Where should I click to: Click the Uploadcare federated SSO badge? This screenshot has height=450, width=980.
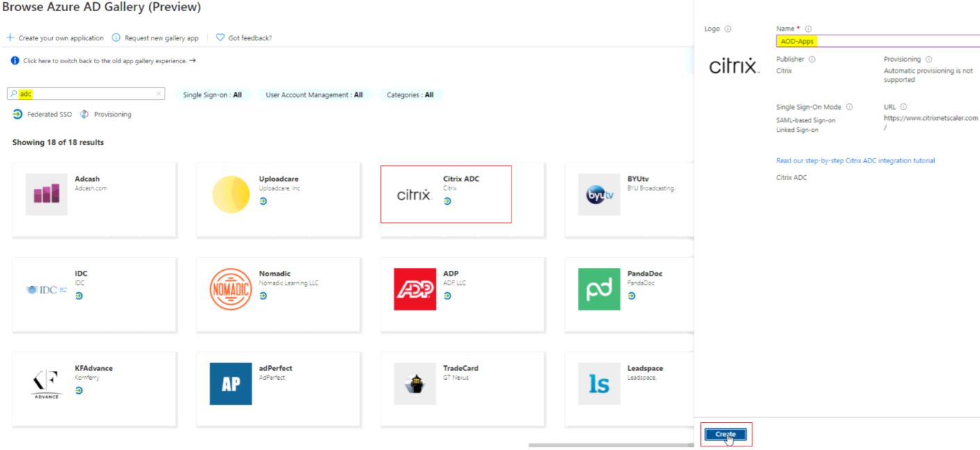pyautogui.click(x=263, y=201)
